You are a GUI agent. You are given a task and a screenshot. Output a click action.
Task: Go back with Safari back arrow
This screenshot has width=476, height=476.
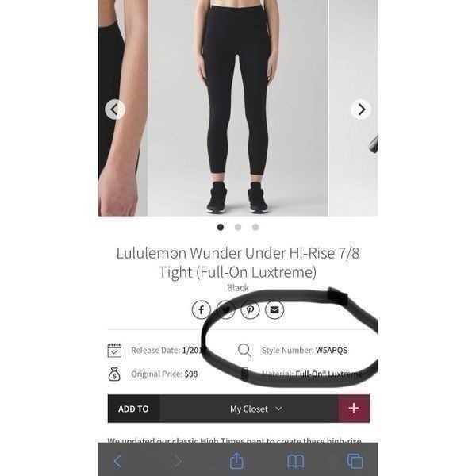pos(117,461)
